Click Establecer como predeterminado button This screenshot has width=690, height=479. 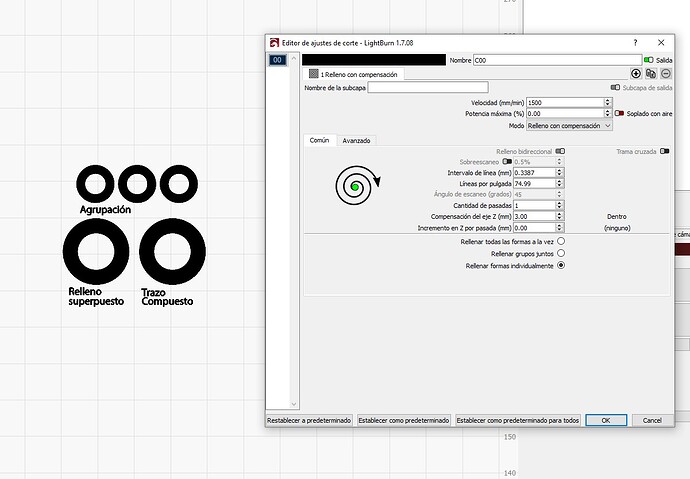404,420
